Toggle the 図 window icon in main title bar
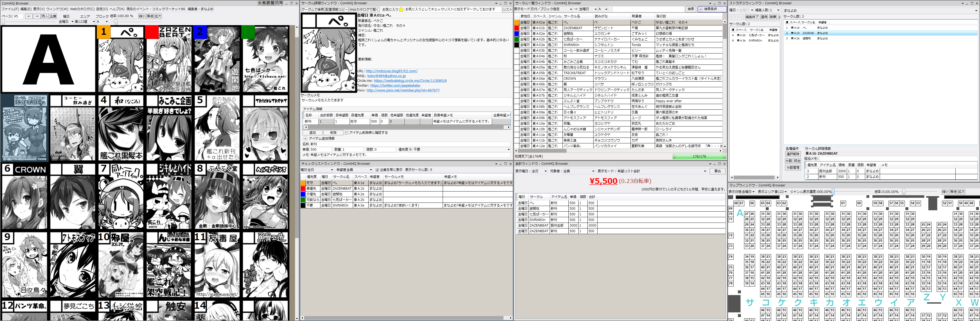The height and width of the screenshot is (321, 980). tap(277, 3)
